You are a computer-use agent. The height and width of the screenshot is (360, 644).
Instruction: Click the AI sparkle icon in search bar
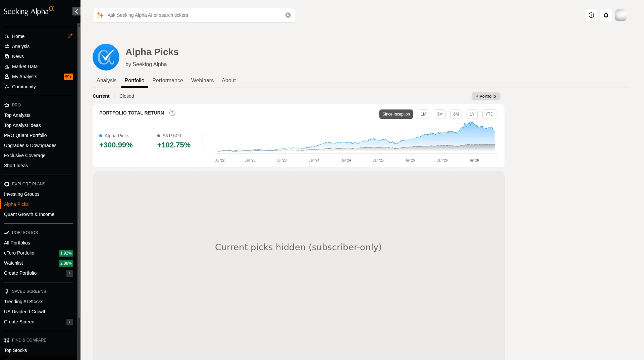tap(100, 15)
